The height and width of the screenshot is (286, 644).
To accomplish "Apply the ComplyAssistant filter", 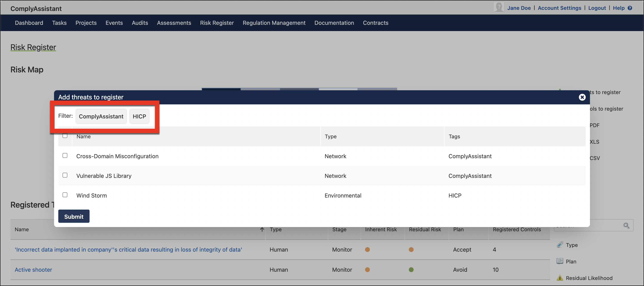I will pos(101,116).
